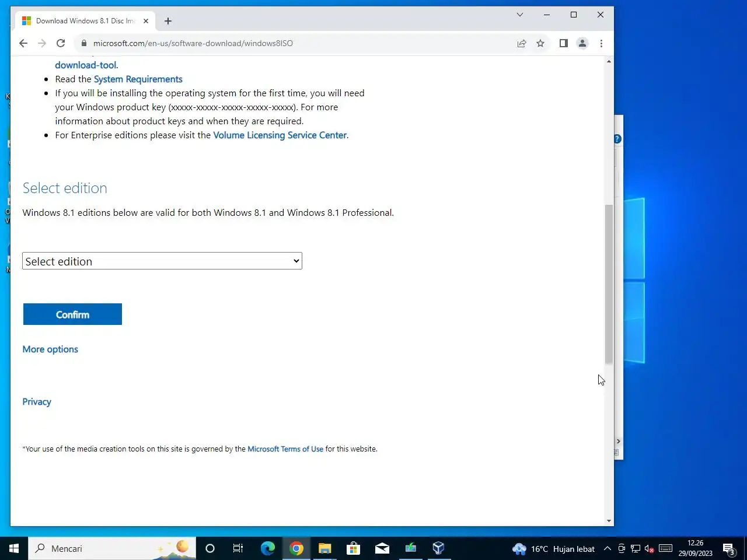Switch to Google Chrome on the taskbar
The width and height of the screenshot is (747, 560).
296,548
